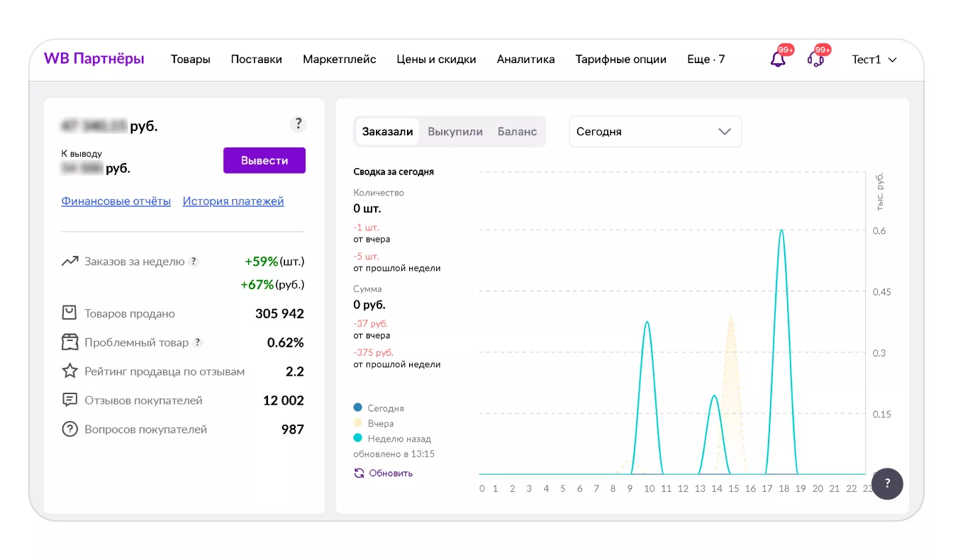953x560 pixels.
Task: Click the yellow Вчера peak at hour 15
Action: coord(731,318)
